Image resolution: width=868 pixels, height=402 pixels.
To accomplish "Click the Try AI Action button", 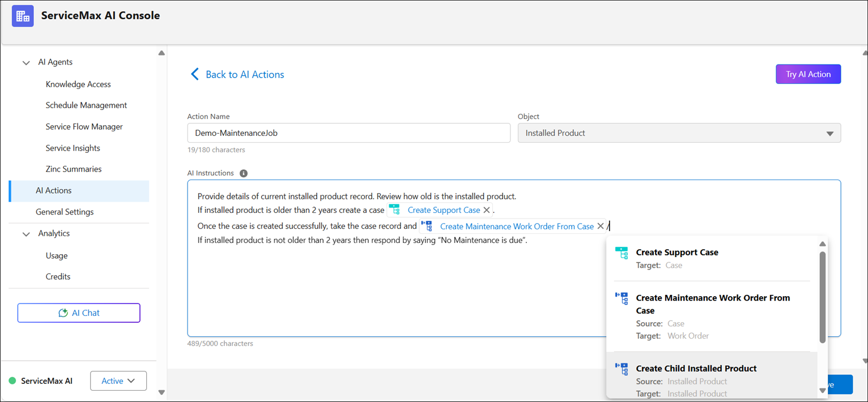I will click(x=808, y=74).
